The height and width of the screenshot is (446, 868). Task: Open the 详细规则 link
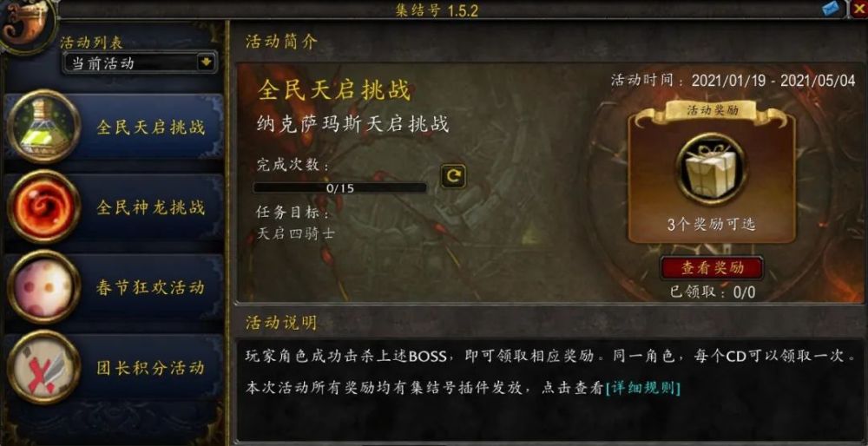[x=642, y=387]
